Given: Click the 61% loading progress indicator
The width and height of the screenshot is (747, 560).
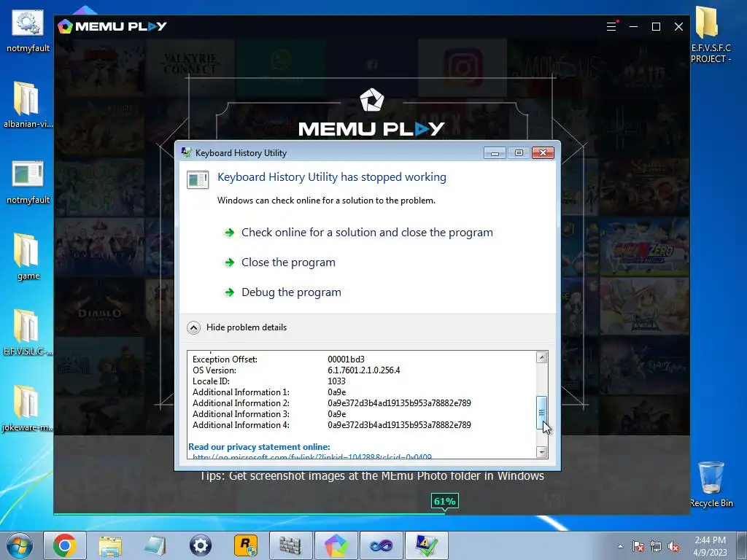Looking at the screenshot, I should (444, 501).
